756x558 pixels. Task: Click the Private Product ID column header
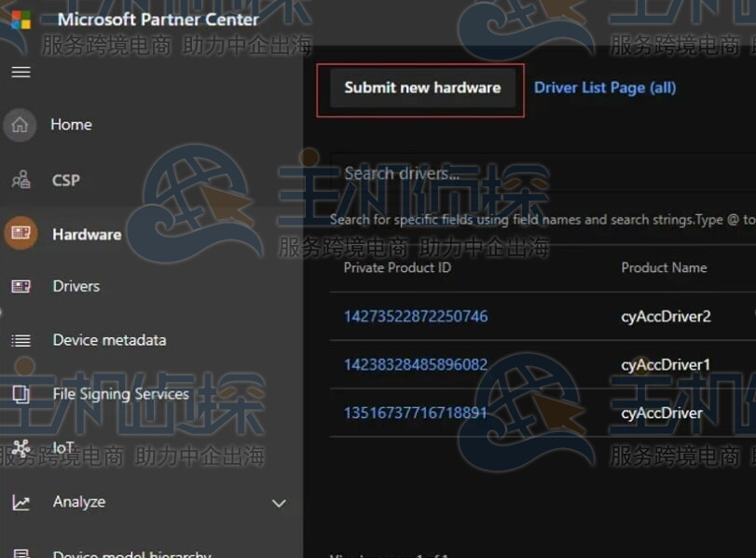pos(397,268)
